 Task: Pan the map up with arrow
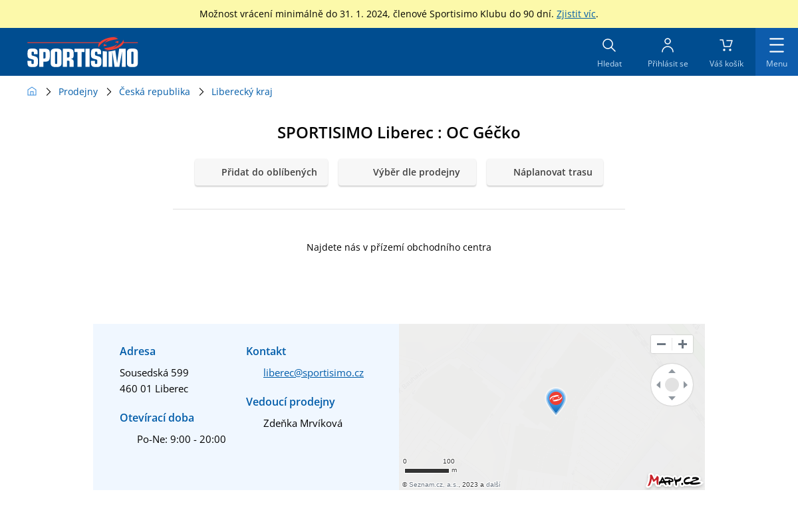pyautogui.click(x=672, y=371)
